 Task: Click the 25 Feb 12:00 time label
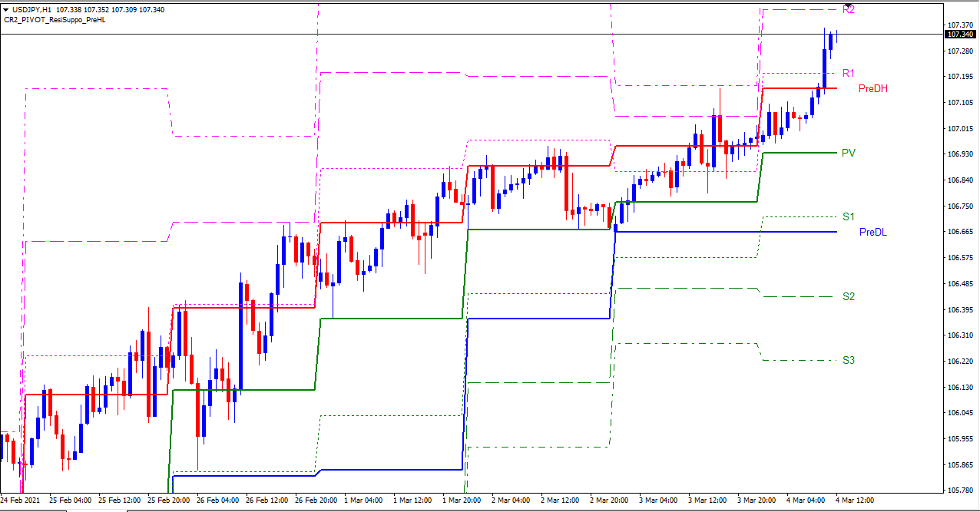(x=119, y=500)
